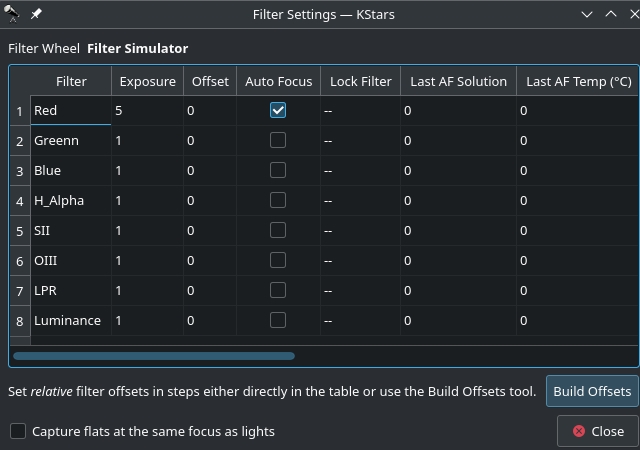Select row header number 6

[x=20, y=261]
